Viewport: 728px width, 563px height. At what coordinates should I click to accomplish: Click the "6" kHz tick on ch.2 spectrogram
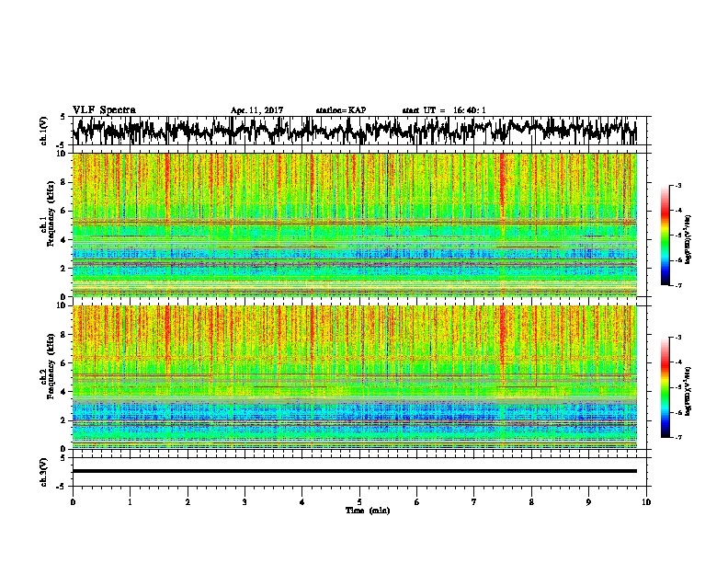tap(63, 363)
